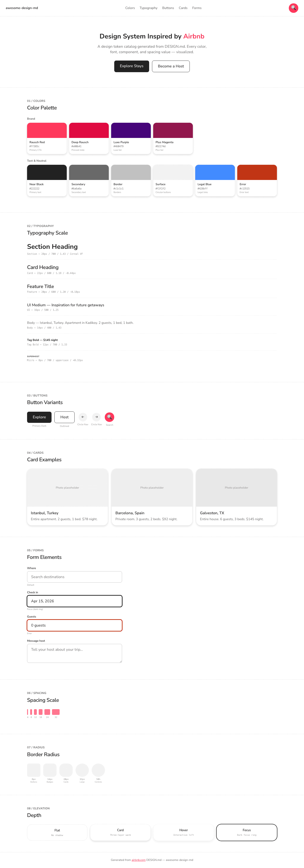Image resolution: width=304 pixels, height=868 pixels.
Task: Click the Become a Host button
Action: 171,66
